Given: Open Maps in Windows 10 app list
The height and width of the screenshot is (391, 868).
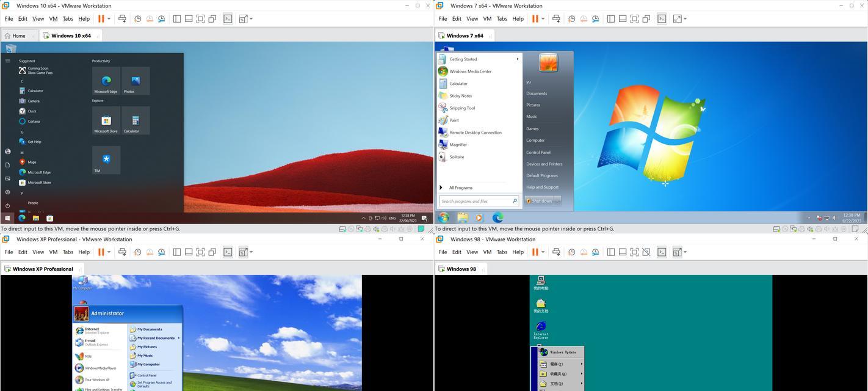Looking at the screenshot, I should [x=32, y=162].
